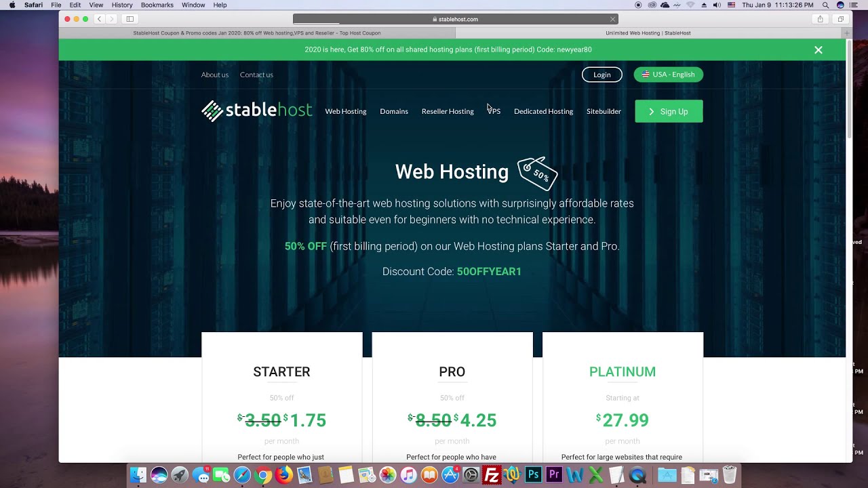Click the PRO plan heading

pyautogui.click(x=452, y=371)
